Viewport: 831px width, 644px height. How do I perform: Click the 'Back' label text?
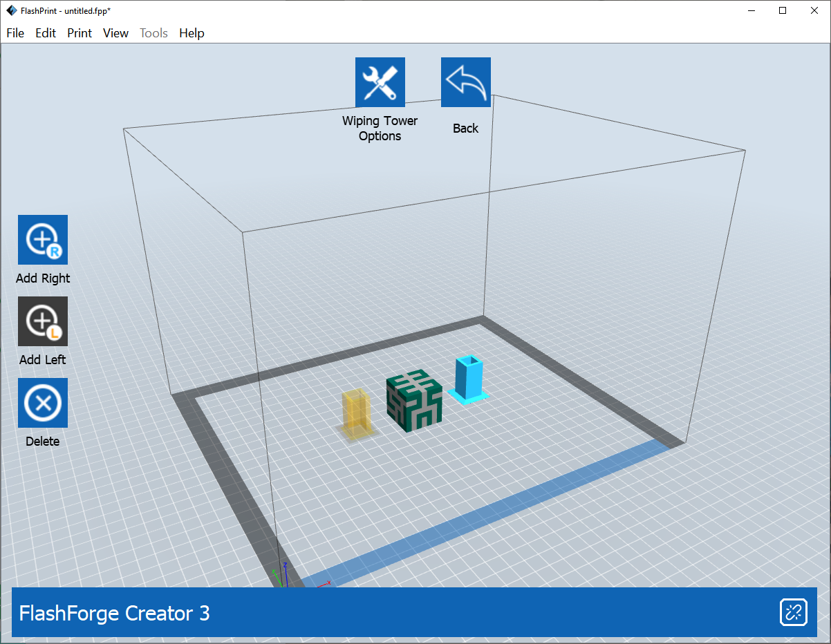(x=466, y=129)
